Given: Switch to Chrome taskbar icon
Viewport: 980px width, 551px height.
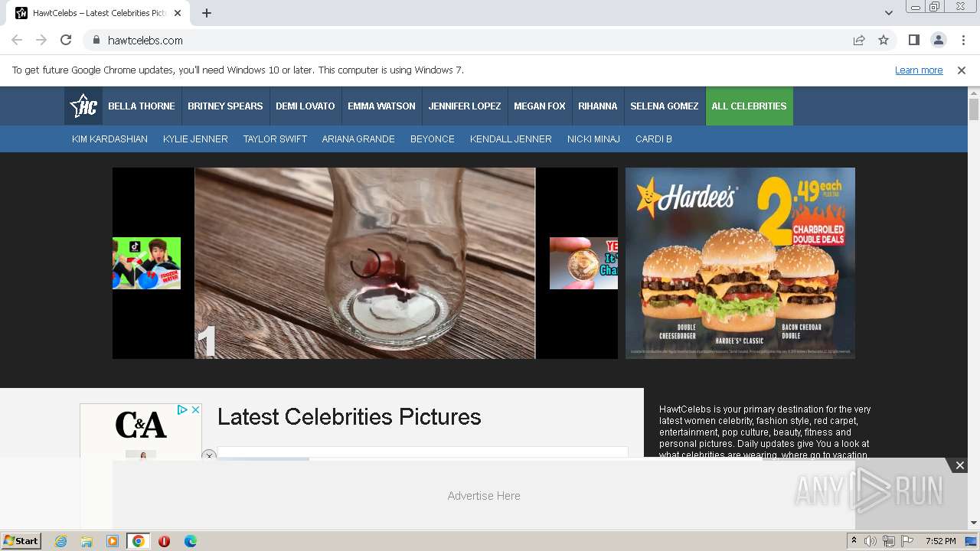Looking at the screenshot, I should (x=138, y=541).
